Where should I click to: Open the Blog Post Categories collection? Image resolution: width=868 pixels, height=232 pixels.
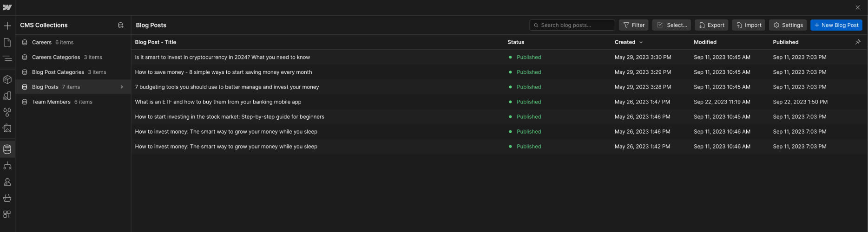tap(73, 72)
